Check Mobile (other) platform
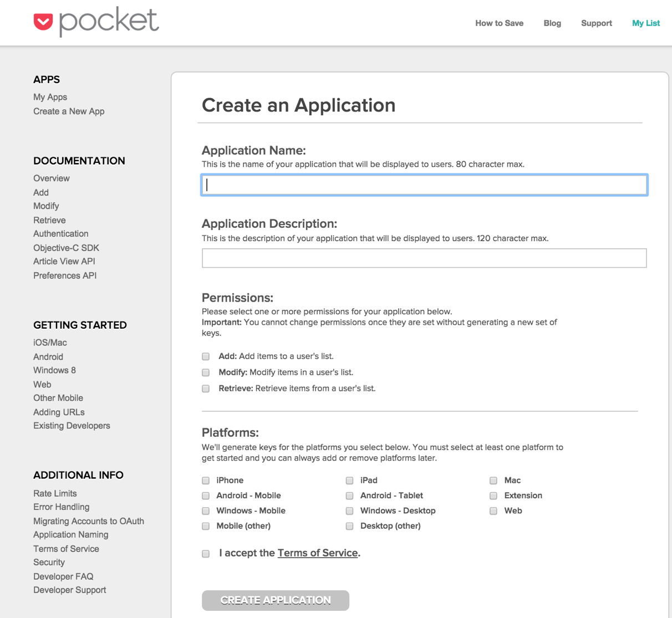This screenshot has width=672, height=618. click(x=206, y=526)
